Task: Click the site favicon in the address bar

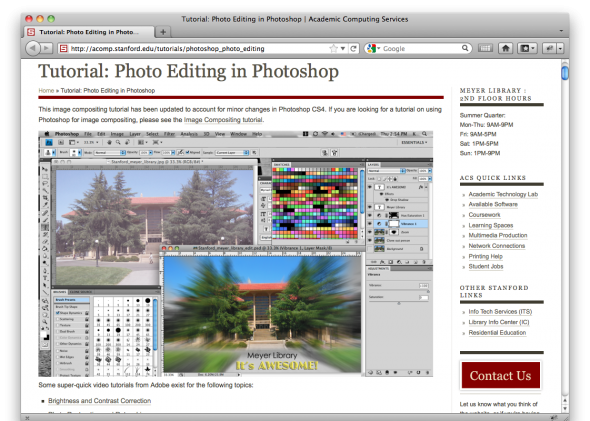Action: pyautogui.click(x=64, y=49)
